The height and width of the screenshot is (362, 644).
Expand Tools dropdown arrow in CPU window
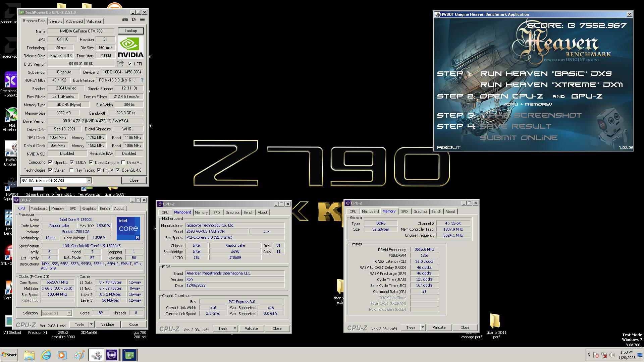(x=91, y=324)
